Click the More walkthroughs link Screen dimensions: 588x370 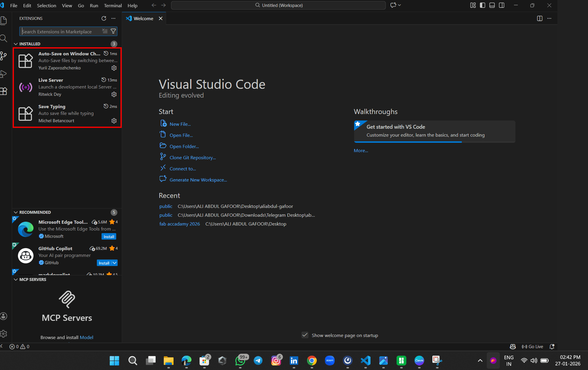[361, 150]
